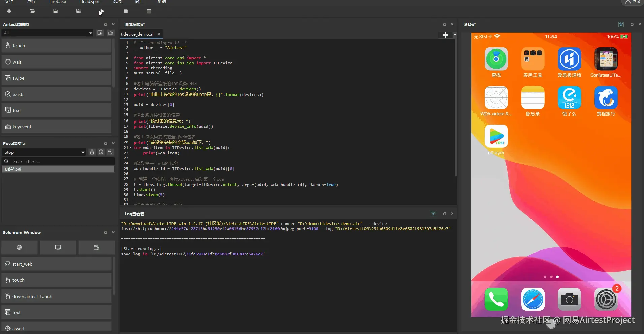Toggle Poco inspect element mode
644x334 pixels.
click(x=101, y=152)
